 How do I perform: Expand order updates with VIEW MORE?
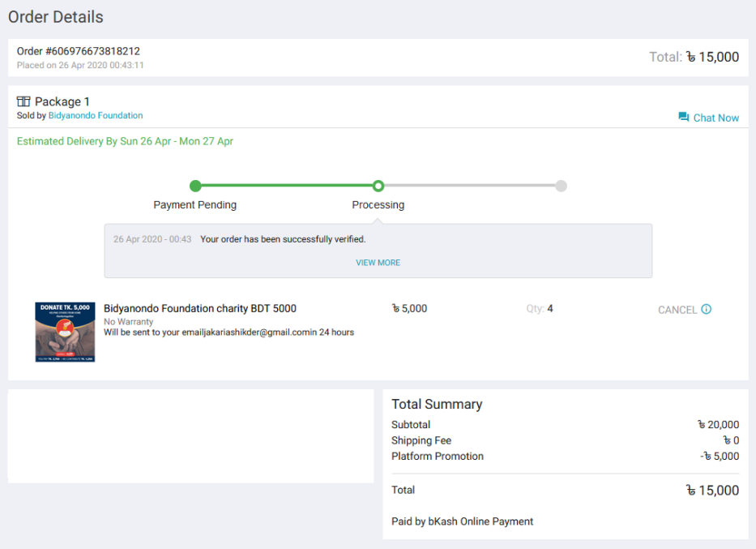pyautogui.click(x=378, y=263)
